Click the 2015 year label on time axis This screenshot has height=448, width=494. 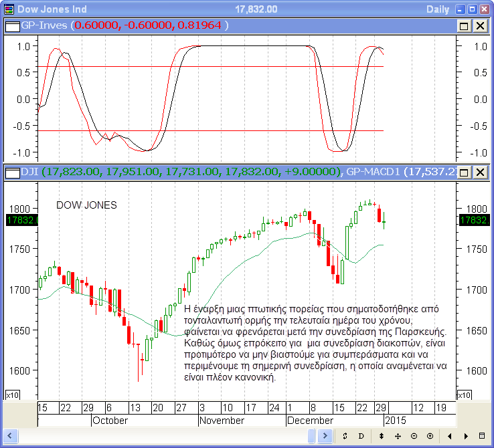pyautogui.click(x=396, y=421)
